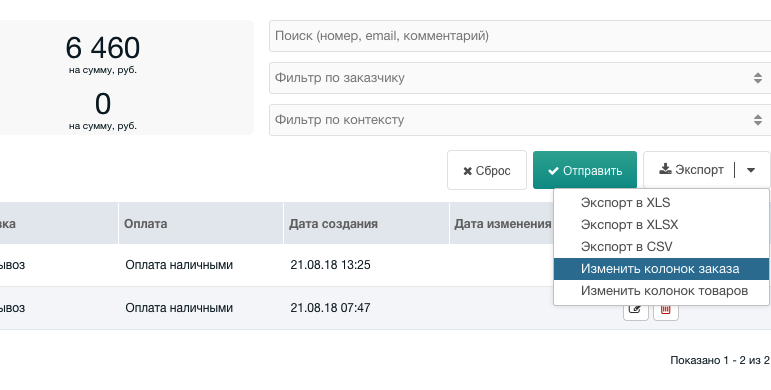
Task: Click the edit pencil icon in the second row
Action: 635,310
